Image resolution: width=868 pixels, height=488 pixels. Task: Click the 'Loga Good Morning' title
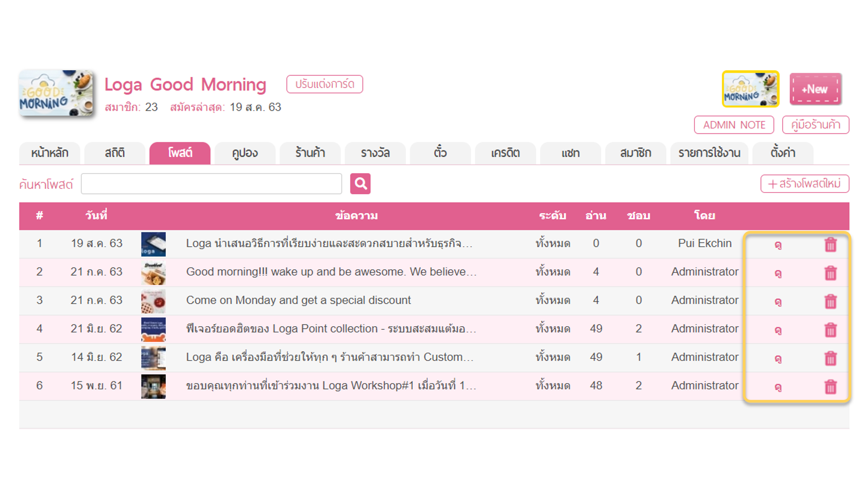coord(185,84)
